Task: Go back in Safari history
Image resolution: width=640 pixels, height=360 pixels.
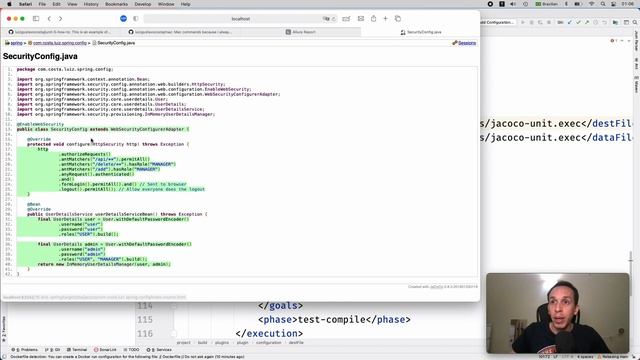Action: point(49,18)
